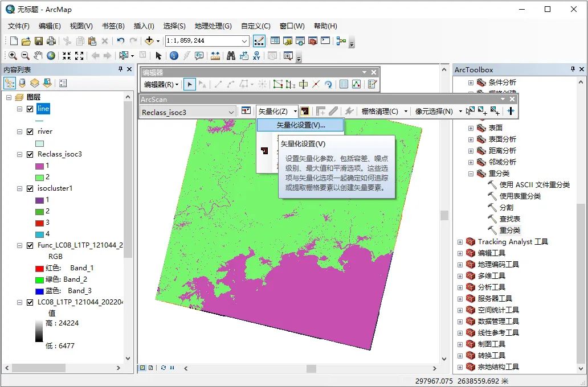Viewport: 588px width, 387px height.
Task: Click the Find binoculars icon
Action: click(x=231, y=56)
